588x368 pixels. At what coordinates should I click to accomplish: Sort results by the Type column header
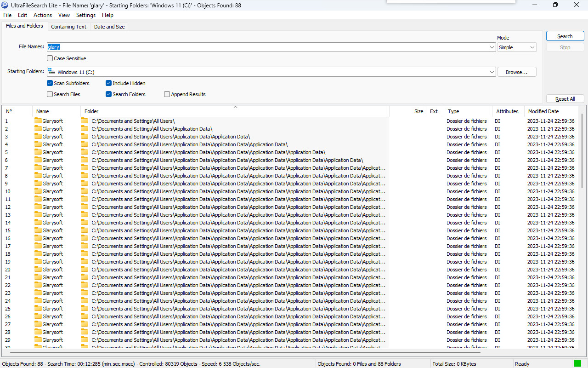tap(468, 111)
